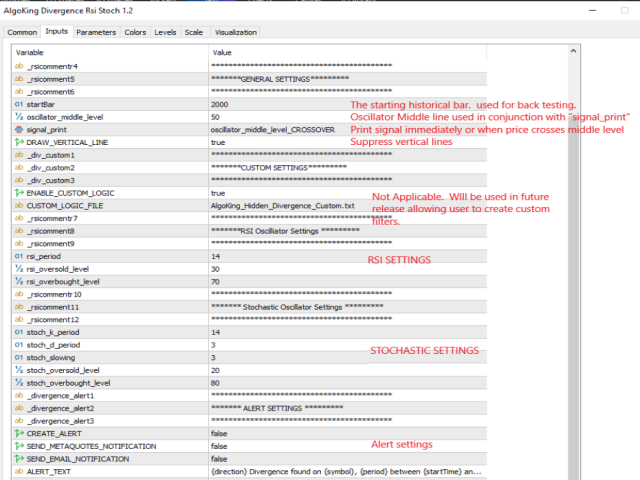Edit the ALERT_TEXT divergence message value
Image resolution: width=640 pixels, height=480 pixels.
[347, 471]
